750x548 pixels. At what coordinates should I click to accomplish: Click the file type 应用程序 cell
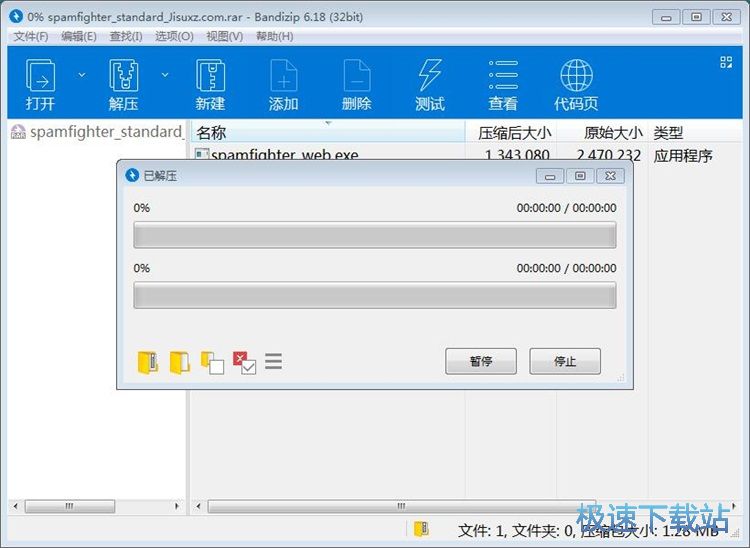[683, 155]
